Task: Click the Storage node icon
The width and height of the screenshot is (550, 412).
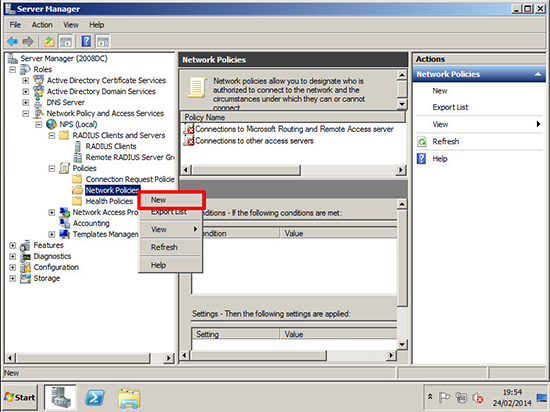Action: [x=25, y=278]
